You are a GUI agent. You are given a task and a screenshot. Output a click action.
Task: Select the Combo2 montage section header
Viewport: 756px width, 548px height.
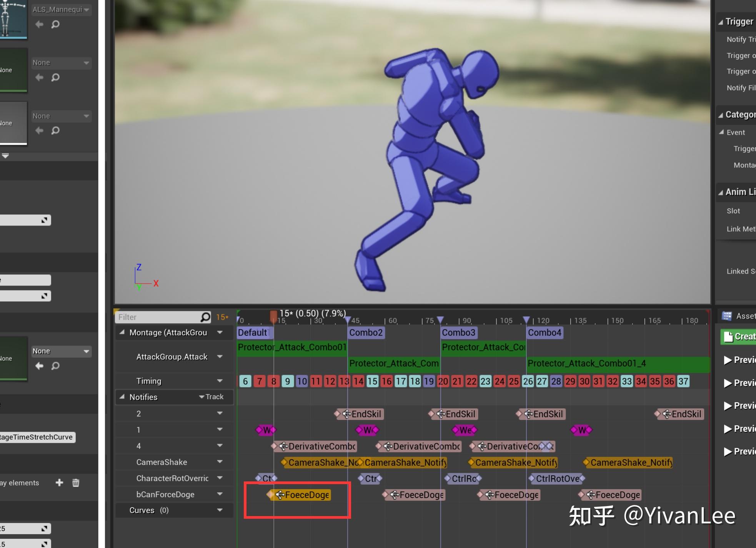point(366,332)
